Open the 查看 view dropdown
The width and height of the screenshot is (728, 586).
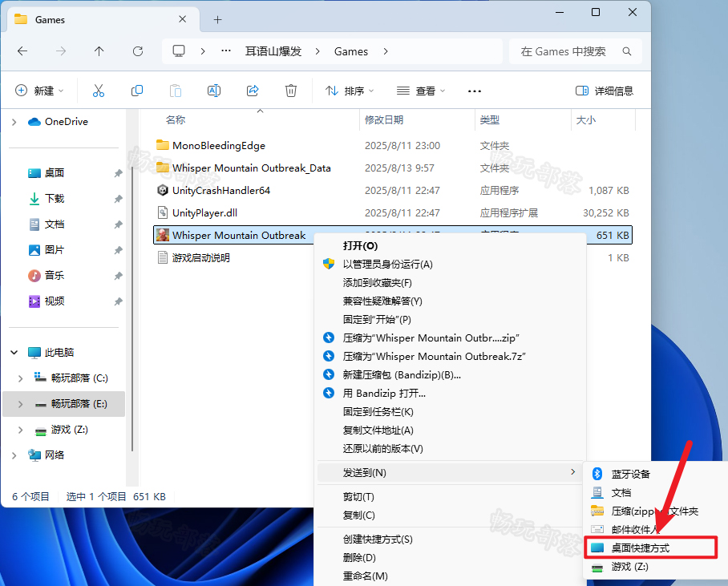tap(421, 91)
